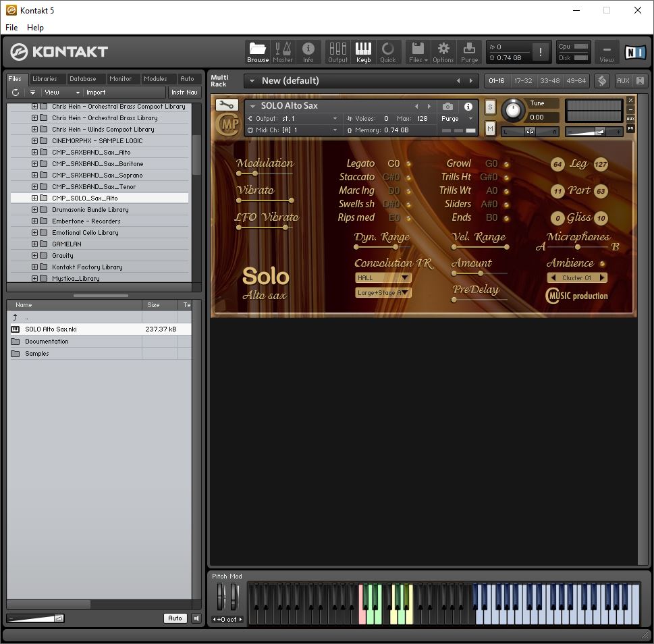654x644 pixels.
Task: Toggle AUX sends display in Multi Rack
Action: coord(623,80)
